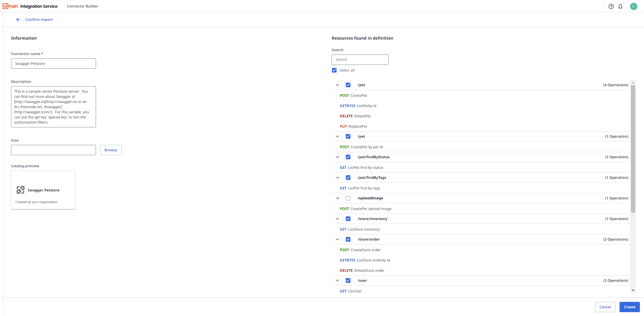Collapse the /uploadImage group
The width and height of the screenshot is (644, 316).
point(338,198)
